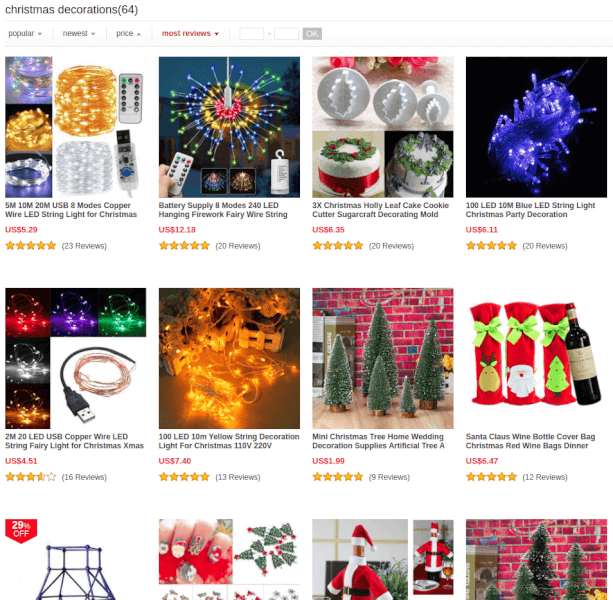Click star rating under Wine Bottle Cover Bag
The width and height of the screenshot is (613, 600).
point(491,477)
